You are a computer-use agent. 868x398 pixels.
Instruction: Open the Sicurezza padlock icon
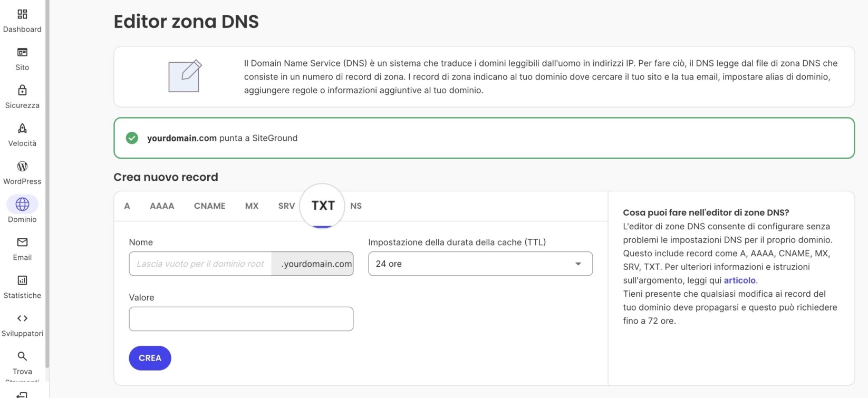click(x=22, y=90)
